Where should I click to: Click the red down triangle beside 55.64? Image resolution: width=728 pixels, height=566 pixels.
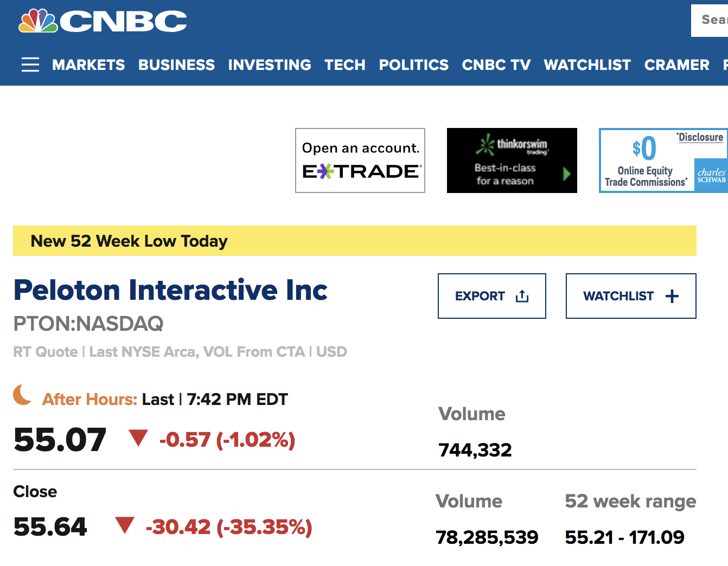(125, 525)
